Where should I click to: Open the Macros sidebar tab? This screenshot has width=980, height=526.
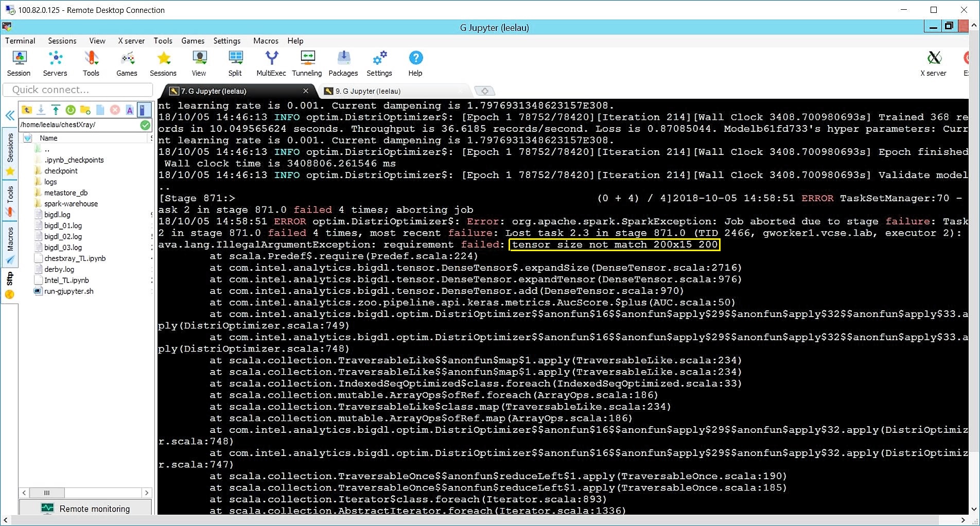click(x=10, y=244)
